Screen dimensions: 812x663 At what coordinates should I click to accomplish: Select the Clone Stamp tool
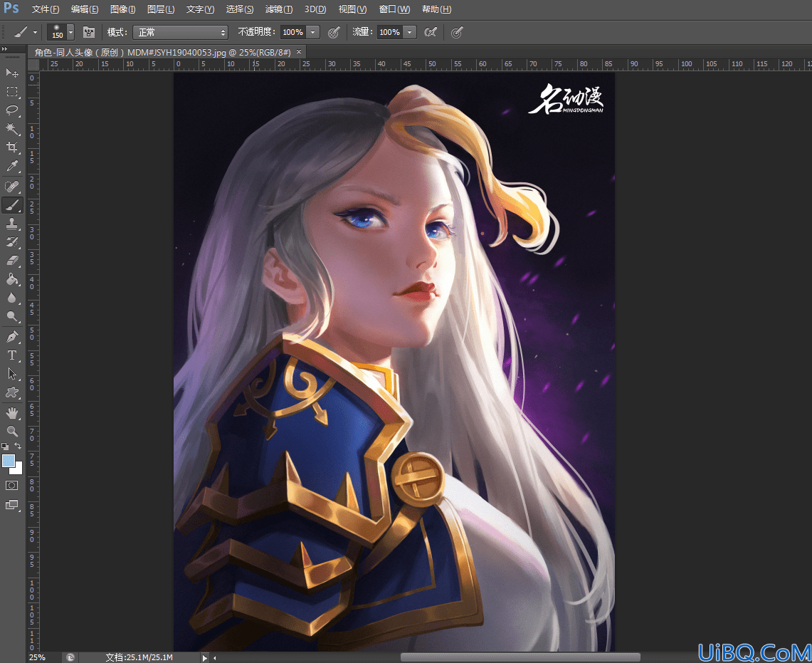coord(12,224)
